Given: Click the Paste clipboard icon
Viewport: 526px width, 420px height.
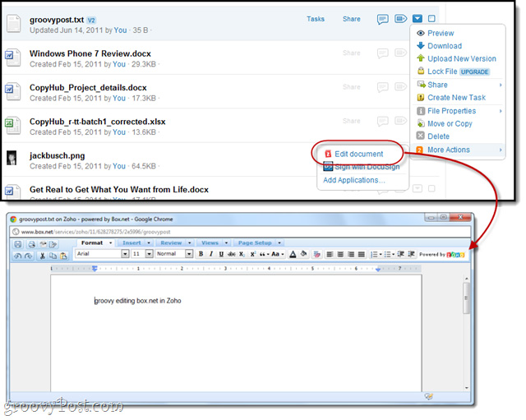Looking at the screenshot, I should [63, 256].
